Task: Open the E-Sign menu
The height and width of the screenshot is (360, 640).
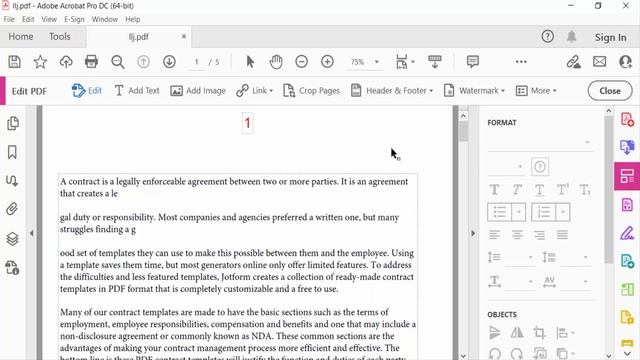Action: (74, 19)
